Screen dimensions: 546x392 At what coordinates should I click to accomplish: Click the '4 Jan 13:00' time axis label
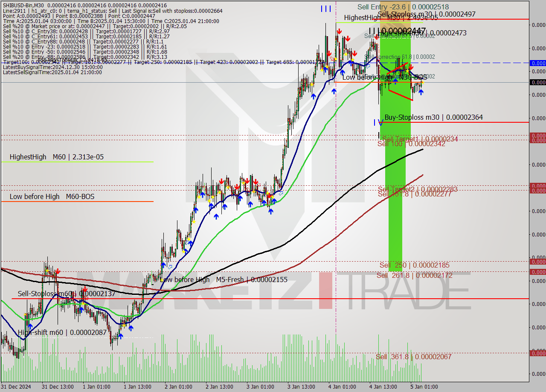click(384, 387)
